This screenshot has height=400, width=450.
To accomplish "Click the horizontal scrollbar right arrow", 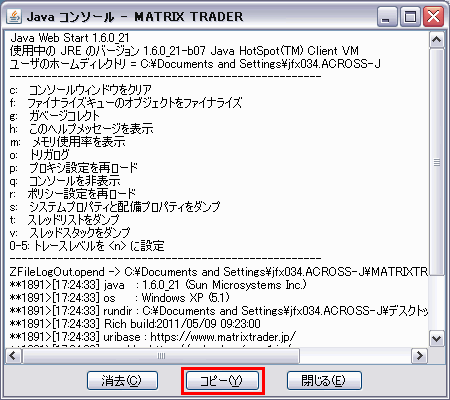I will pos(419,355).
